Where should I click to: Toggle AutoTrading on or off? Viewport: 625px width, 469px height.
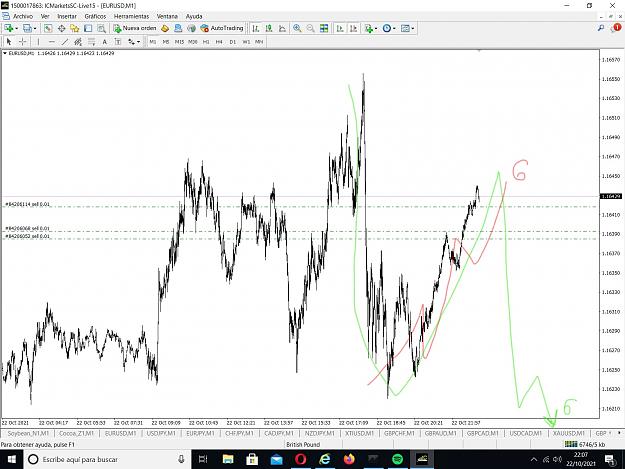click(222, 28)
